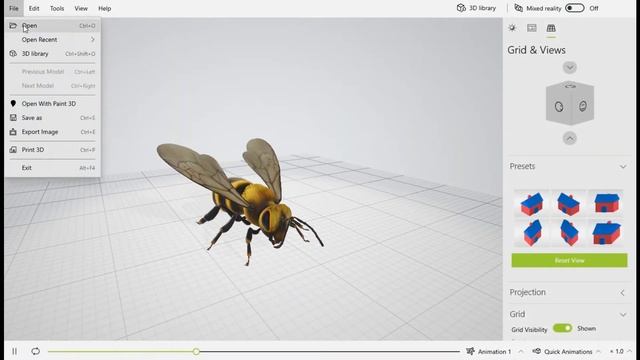
Task: Open the Grid & Views tab icon
Action: (x=551, y=28)
